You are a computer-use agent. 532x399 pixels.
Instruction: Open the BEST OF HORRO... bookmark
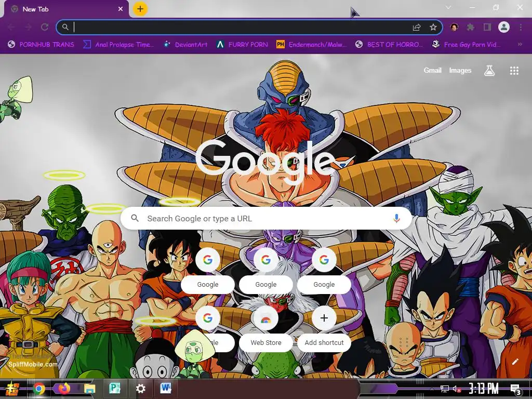point(390,45)
